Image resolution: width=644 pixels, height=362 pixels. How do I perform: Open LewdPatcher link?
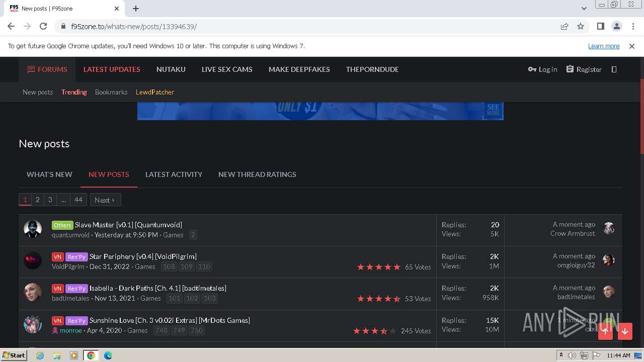pos(155,92)
